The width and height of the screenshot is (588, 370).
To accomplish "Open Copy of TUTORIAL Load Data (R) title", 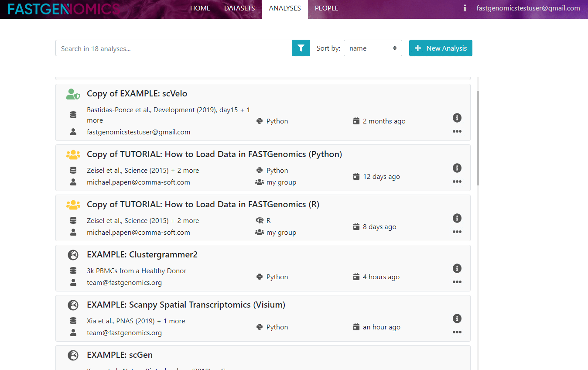I will click(203, 205).
